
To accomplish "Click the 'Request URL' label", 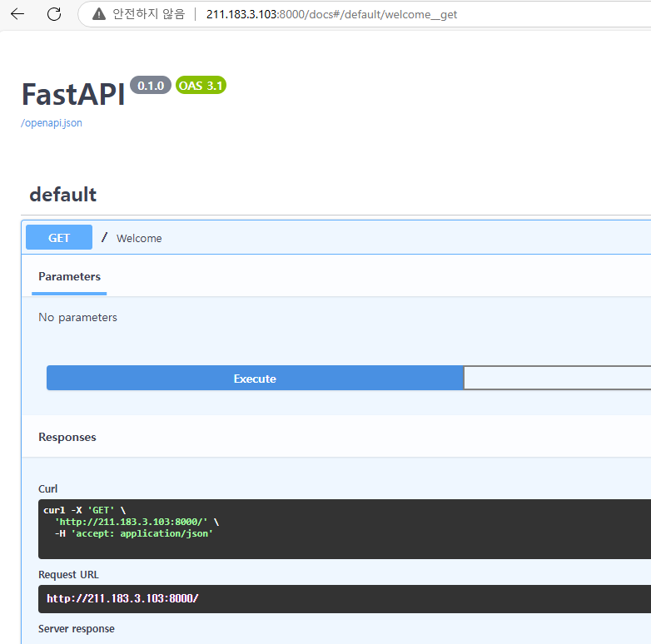I will [x=68, y=575].
